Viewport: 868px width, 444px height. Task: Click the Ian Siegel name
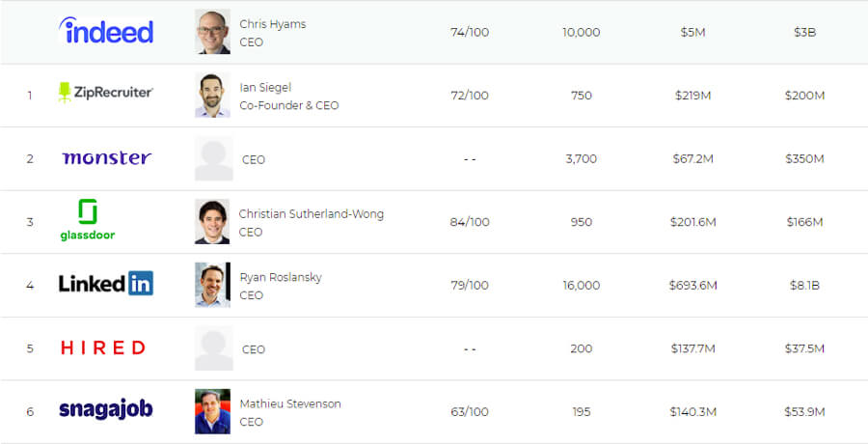[x=265, y=87]
